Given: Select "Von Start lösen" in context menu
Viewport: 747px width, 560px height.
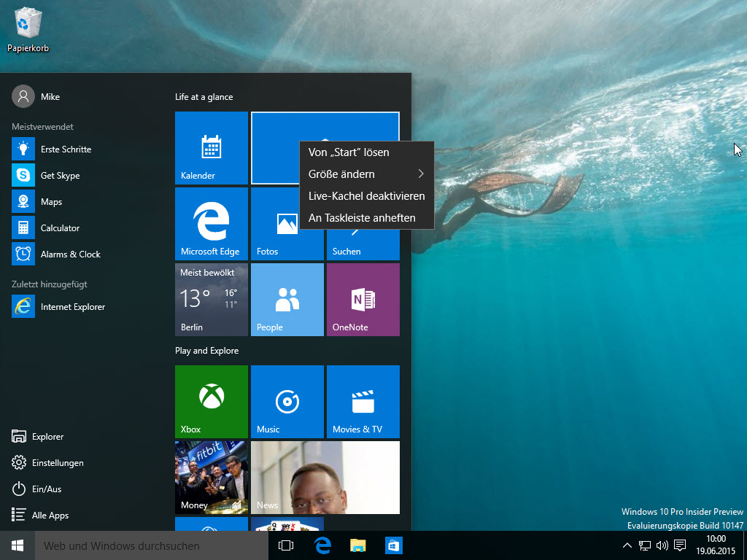Looking at the screenshot, I should [367, 152].
